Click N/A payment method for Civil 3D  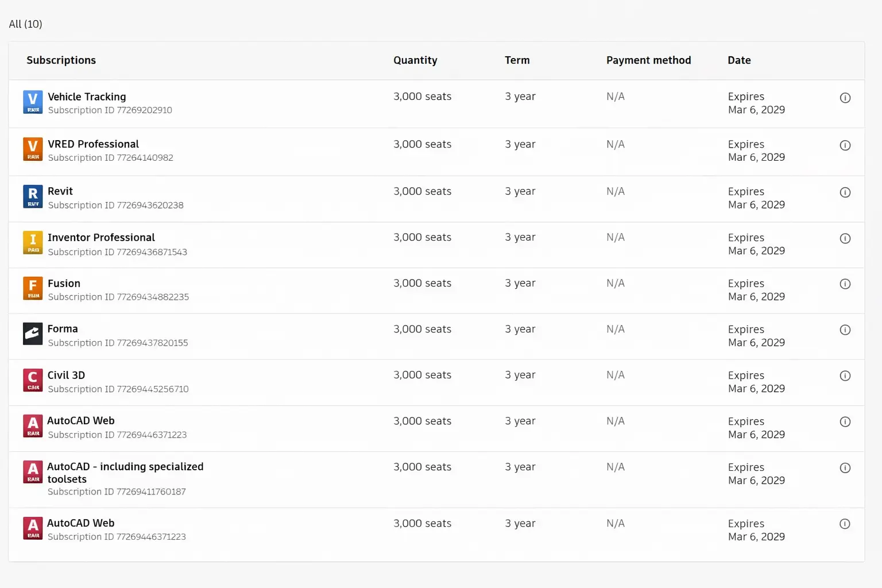[616, 375]
